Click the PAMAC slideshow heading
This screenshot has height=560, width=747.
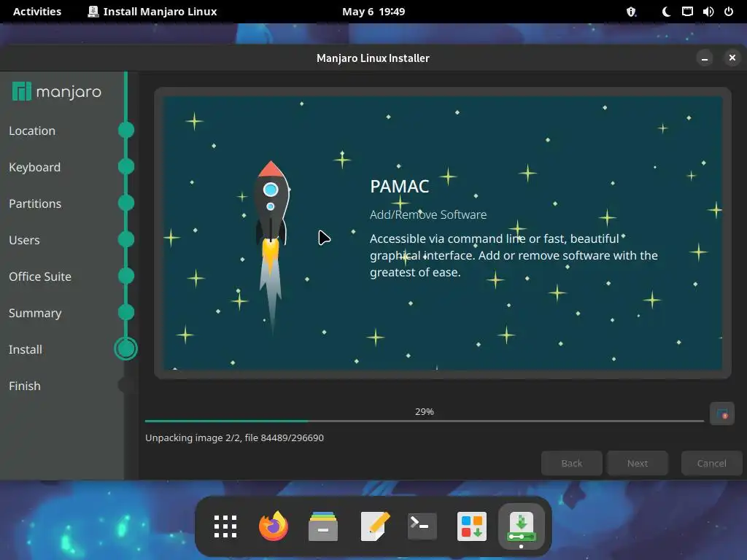coord(399,186)
